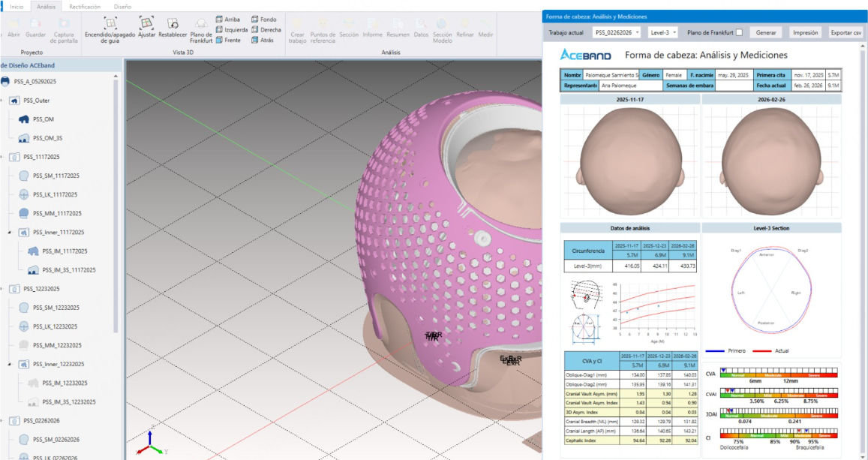
Task: Open the Level-3 dropdown
Action: coord(663,33)
